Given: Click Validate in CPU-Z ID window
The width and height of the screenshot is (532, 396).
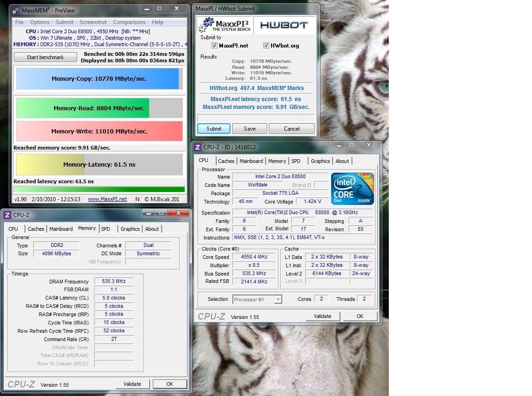Looking at the screenshot, I should click(x=322, y=316).
